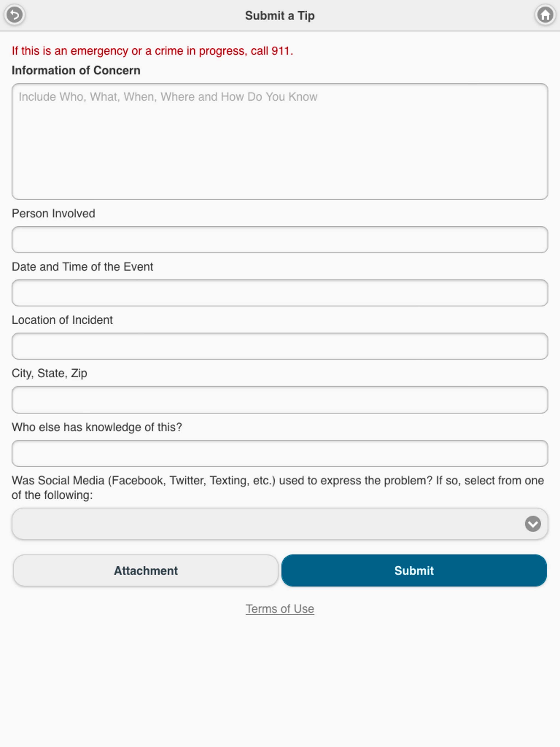Go to home via house icon
560x747 pixels.
[545, 15]
